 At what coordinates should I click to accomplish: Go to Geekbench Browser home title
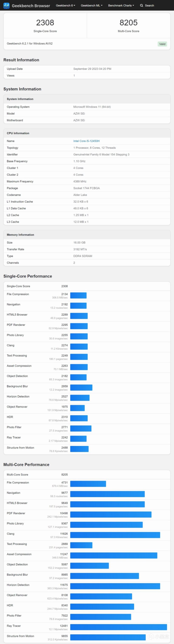click(31, 6)
